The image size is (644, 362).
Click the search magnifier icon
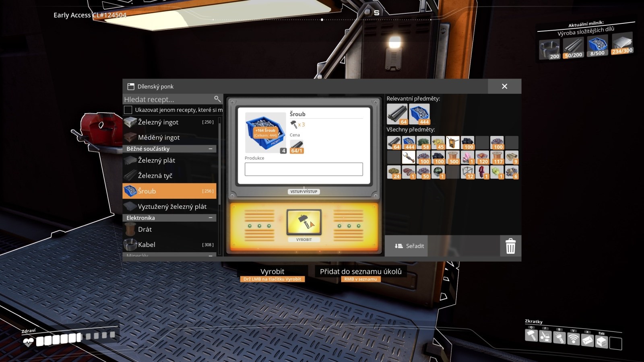217,99
